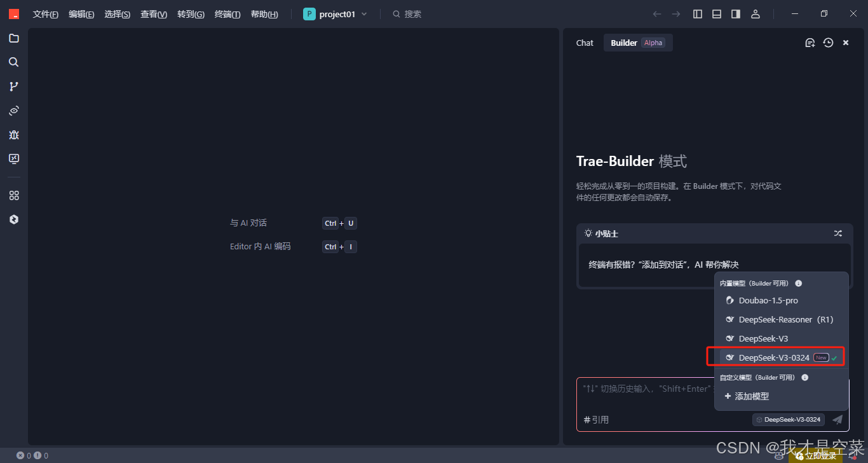
Task: Start a new chat session icon
Action: point(810,43)
